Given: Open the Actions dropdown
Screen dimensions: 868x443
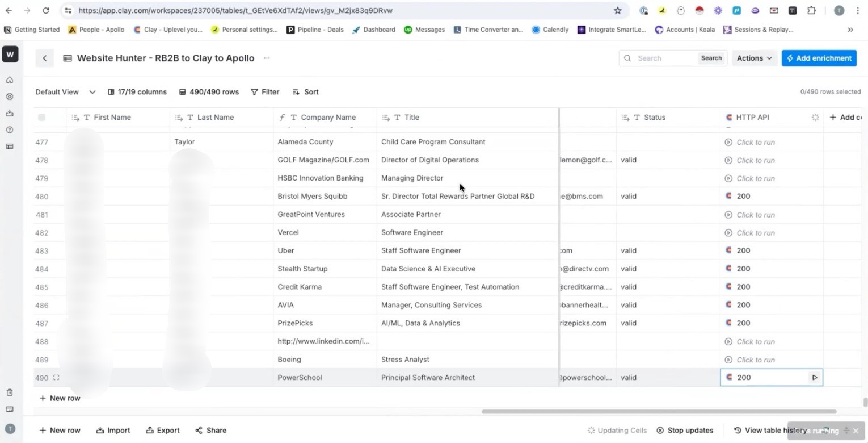Looking at the screenshot, I should click(x=755, y=58).
